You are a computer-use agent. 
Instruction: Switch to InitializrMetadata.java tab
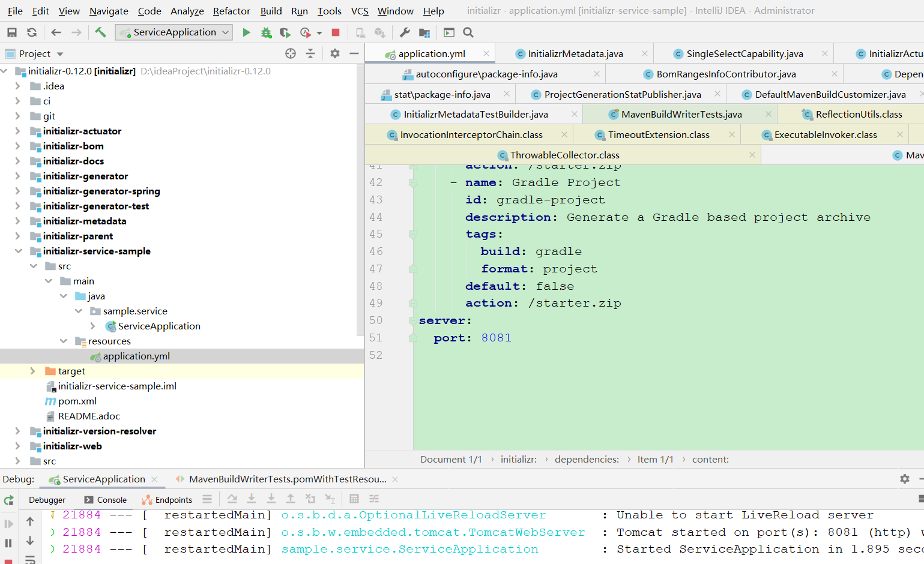coord(575,53)
